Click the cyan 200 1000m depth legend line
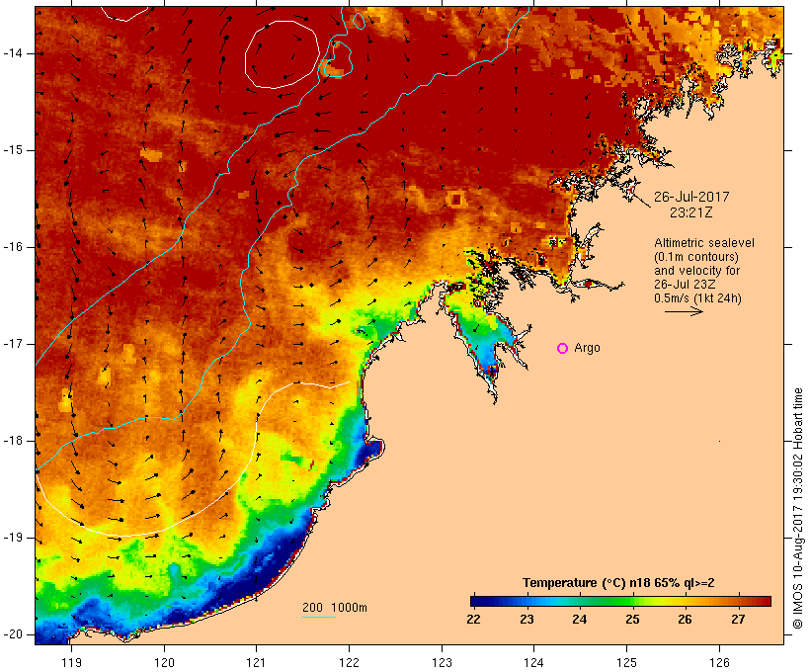The image size is (810, 672). point(319,617)
